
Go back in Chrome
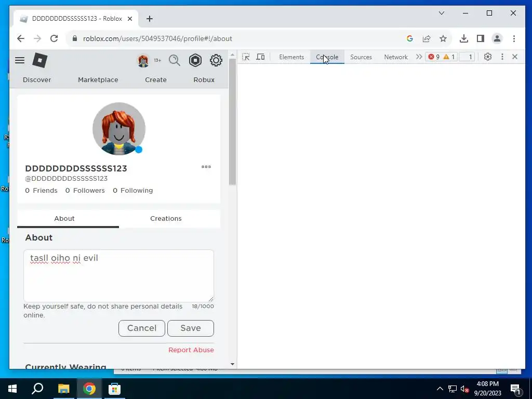coord(21,38)
